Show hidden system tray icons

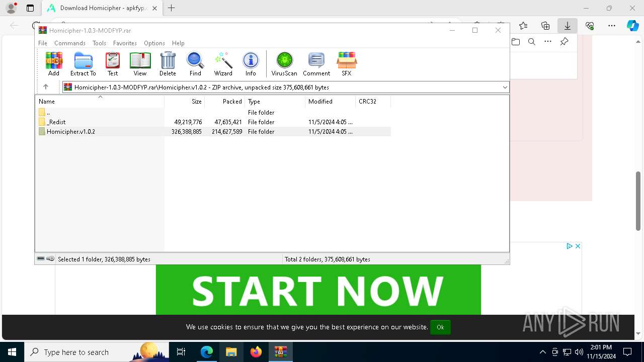[542, 352]
